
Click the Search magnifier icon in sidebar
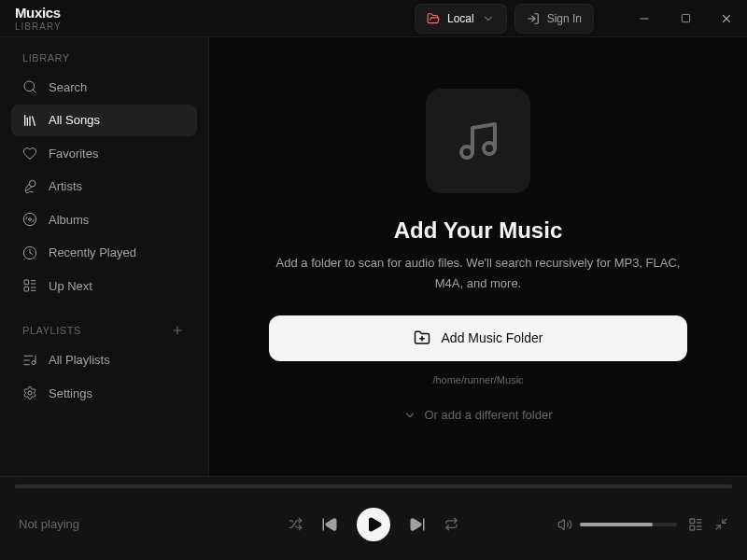coord(30,87)
